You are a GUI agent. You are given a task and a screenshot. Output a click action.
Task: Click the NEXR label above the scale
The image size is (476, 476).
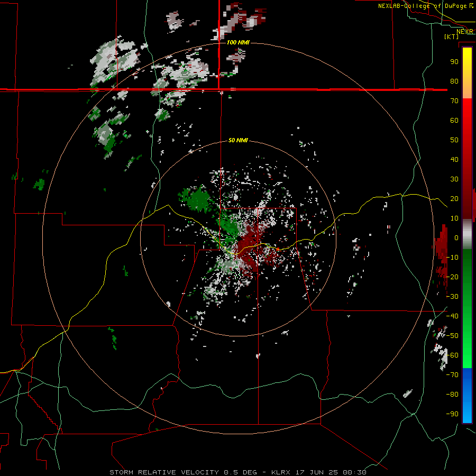pos(465,32)
